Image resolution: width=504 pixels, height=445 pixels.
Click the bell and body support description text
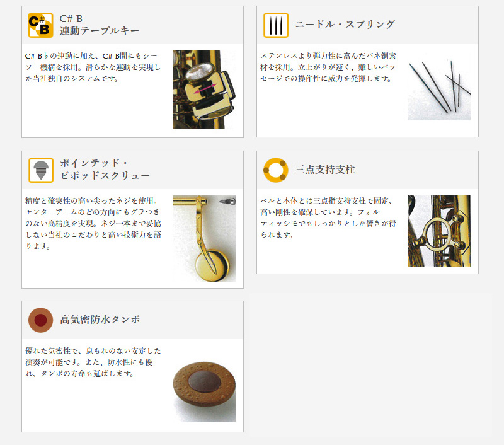coord(328,217)
